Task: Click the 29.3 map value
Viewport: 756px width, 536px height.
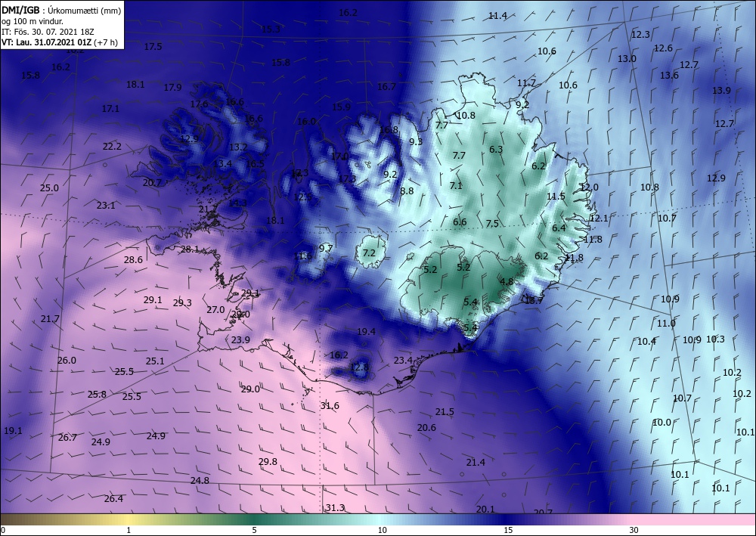Action: [x=182, y=302]
